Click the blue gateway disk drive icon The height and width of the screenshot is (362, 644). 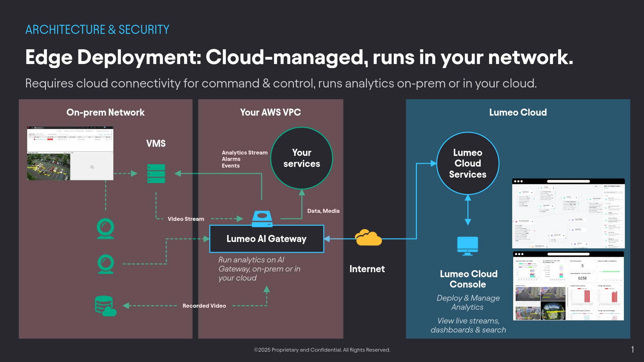[x=262, y=219]
